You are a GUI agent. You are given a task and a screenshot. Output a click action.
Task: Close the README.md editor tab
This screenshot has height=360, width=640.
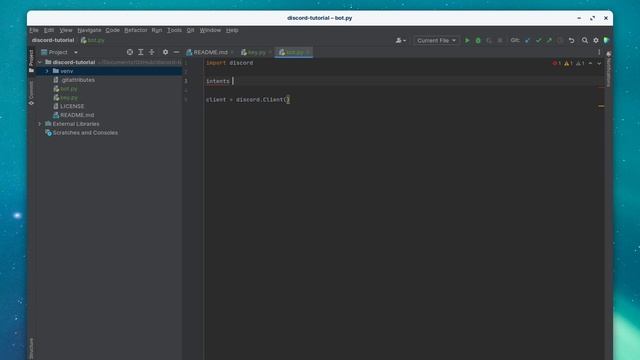coord(232,52)
